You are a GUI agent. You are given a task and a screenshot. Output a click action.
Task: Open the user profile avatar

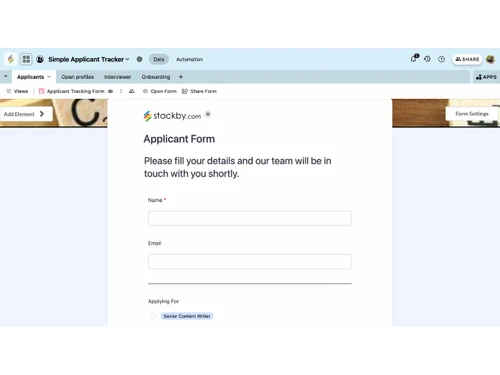[490, 59]
